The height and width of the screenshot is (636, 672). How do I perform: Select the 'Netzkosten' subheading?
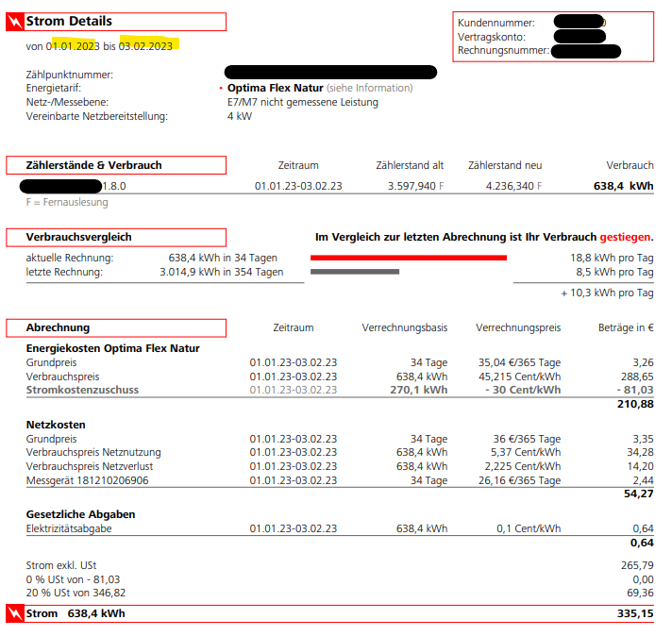pos(56,425)
